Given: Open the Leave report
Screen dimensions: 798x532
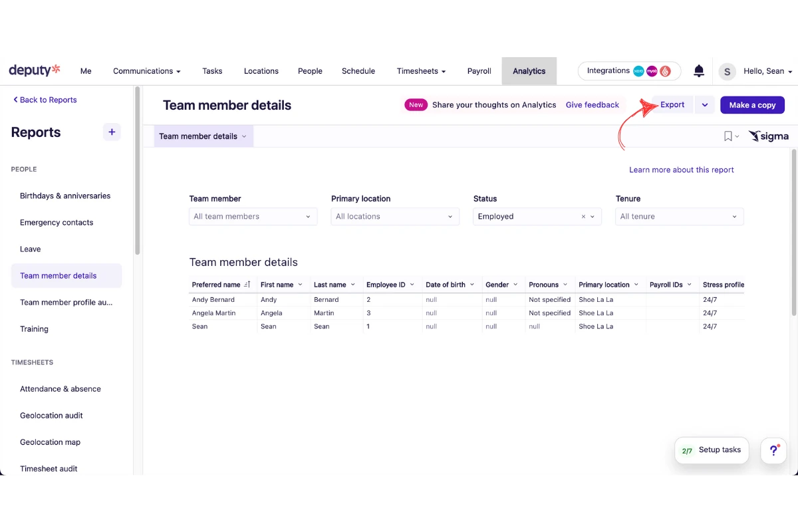Looking at the screenshot, I should point(31,249).
